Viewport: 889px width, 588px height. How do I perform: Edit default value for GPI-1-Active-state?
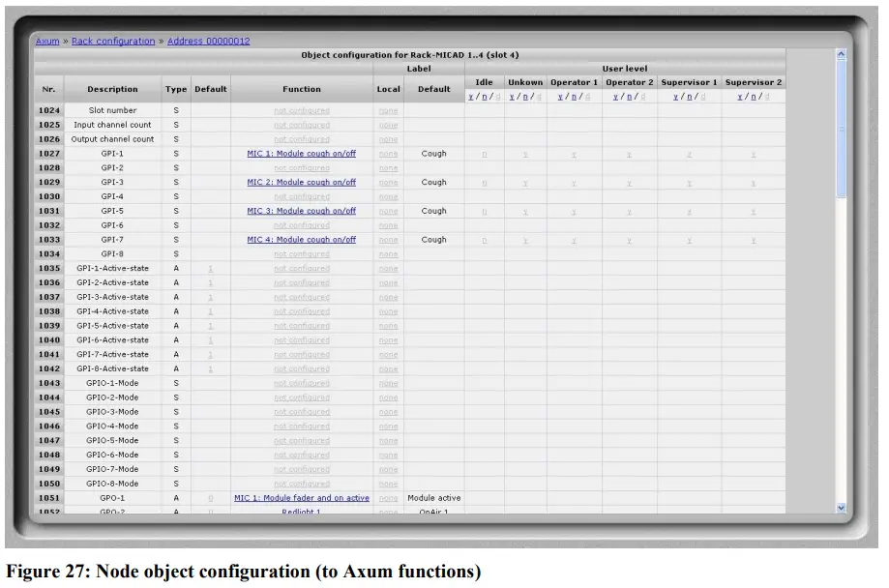pyautogui.click(x=211, y=268)
